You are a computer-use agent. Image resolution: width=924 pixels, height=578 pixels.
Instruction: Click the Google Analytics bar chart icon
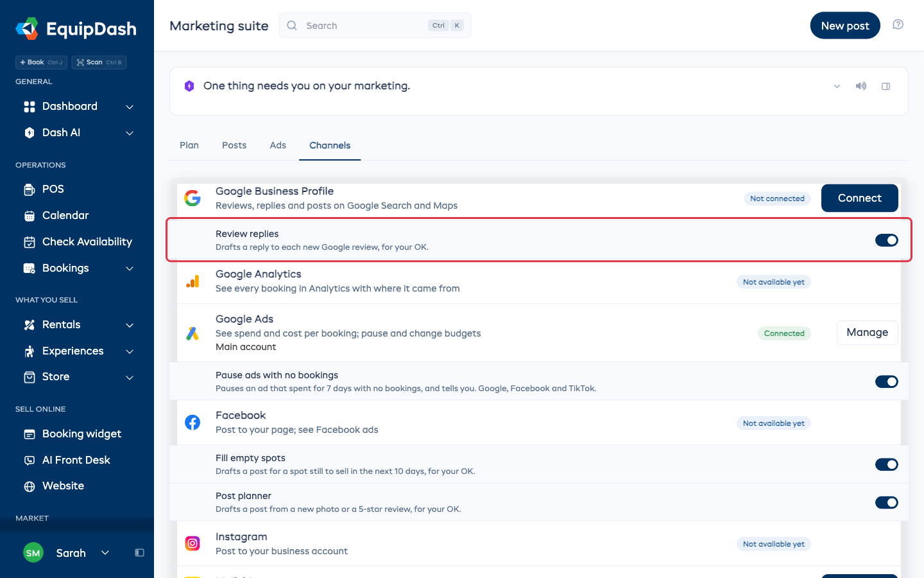point(193,281)
